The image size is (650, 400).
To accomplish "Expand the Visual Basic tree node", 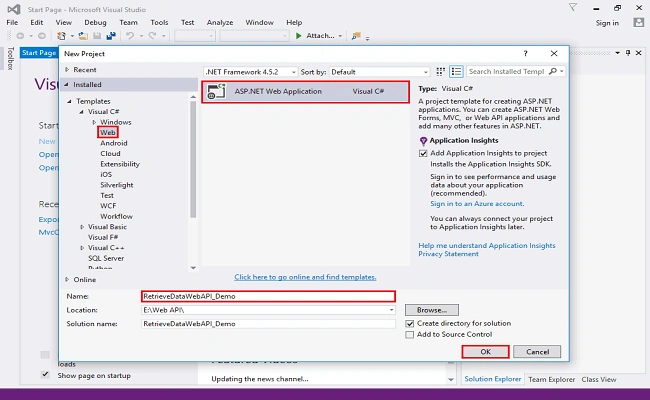I will [x=82, y=227].
